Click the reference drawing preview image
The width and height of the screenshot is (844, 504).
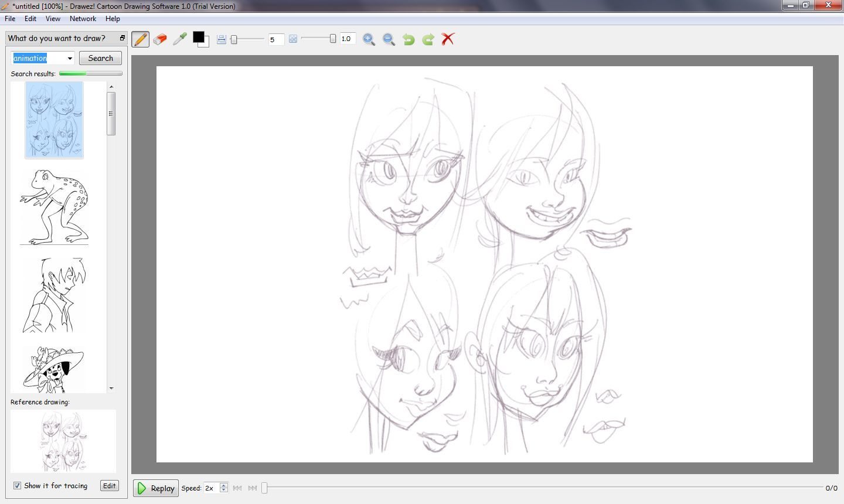(63, 441)
